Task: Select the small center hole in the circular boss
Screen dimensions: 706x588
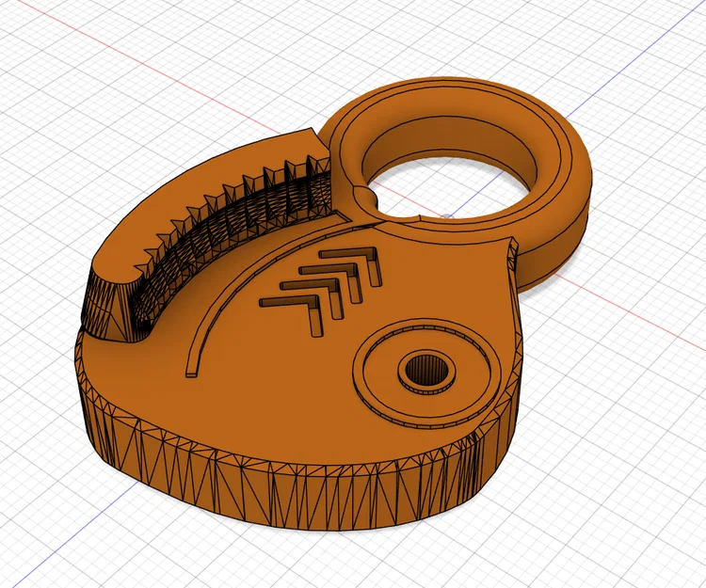Action: pos(425,369)
